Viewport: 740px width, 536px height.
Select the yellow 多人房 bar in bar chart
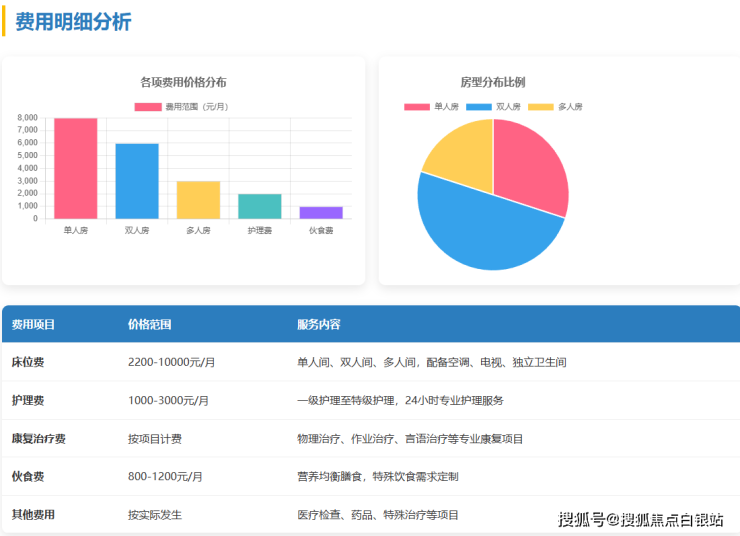pyautogui.click(x=198, y=200)
